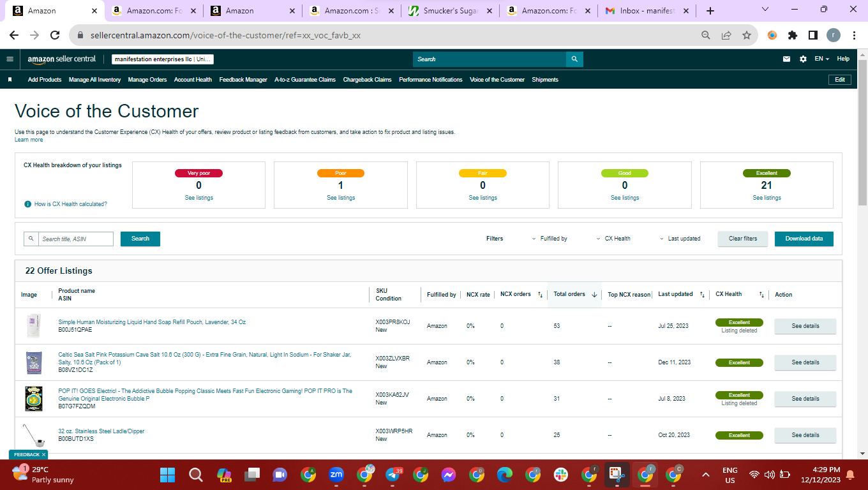Expand the Fulfilled by filter dropdown
The image size is (868, 490).
point(550,239)
